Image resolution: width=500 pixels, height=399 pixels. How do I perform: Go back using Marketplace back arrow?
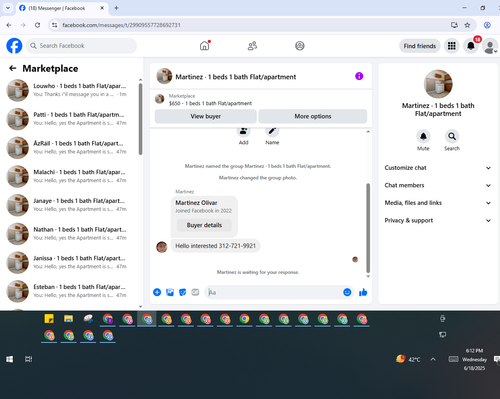tap(13, 68)
